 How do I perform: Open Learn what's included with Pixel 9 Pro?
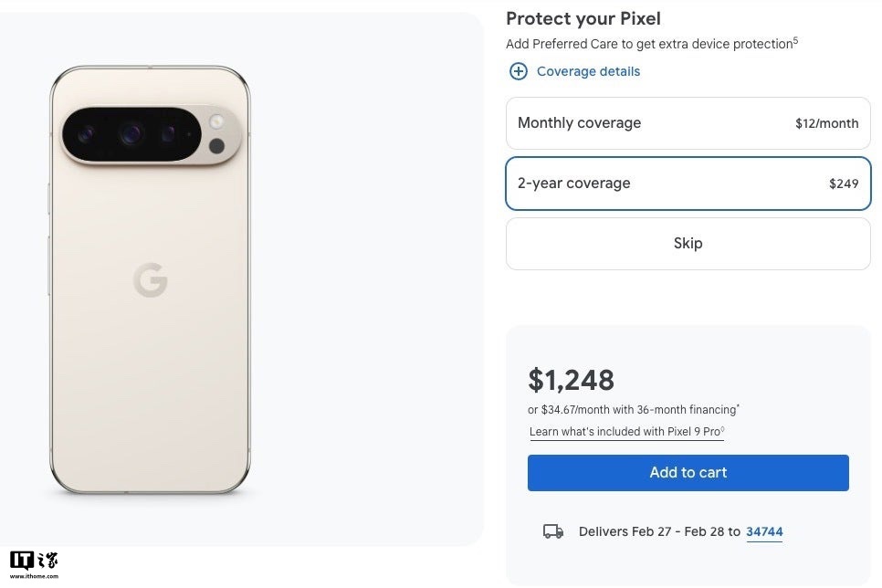click(626, 432)
